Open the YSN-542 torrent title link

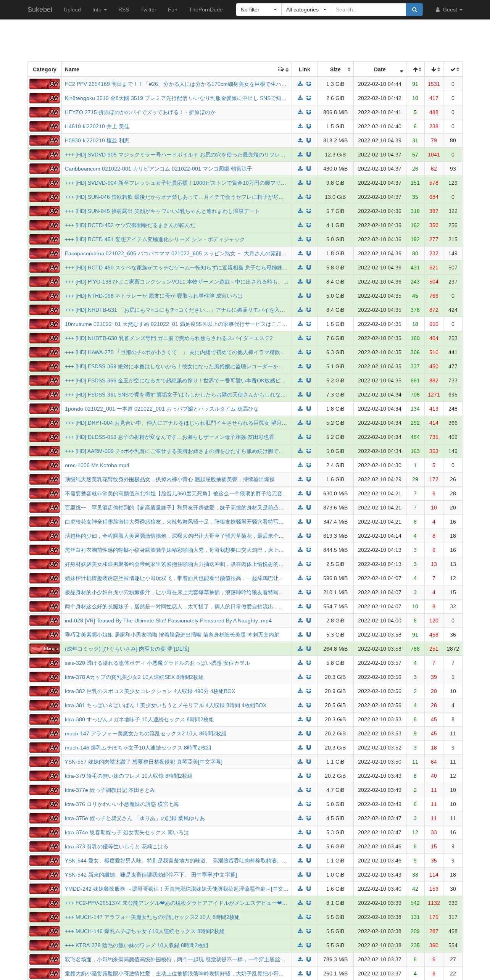151,875
